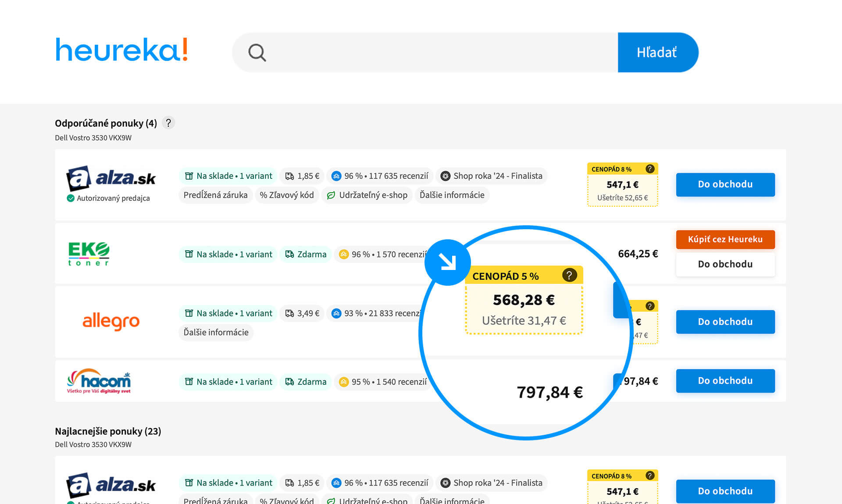Open help icon beside Odporúčané ponuky
This screenshot has width=842, height=504.
(x=168, y=123)
